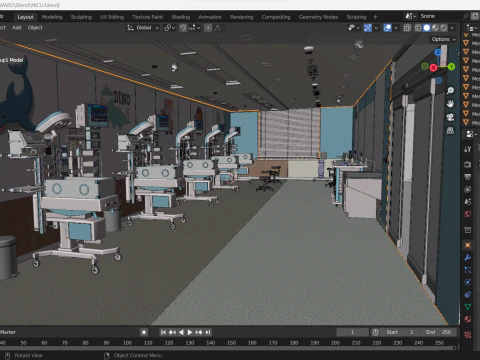Open the outliner display mode dropdown
480x360 pixels.
click(472, 28)
